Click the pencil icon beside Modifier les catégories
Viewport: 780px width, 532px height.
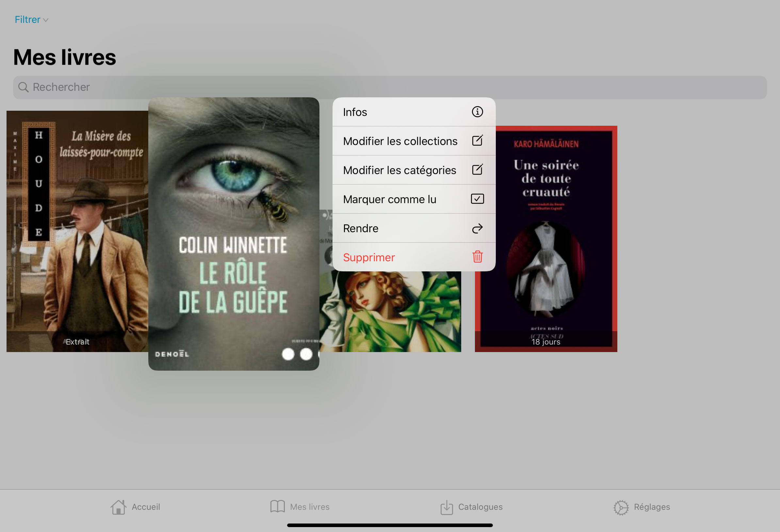[x=477, y=170]
